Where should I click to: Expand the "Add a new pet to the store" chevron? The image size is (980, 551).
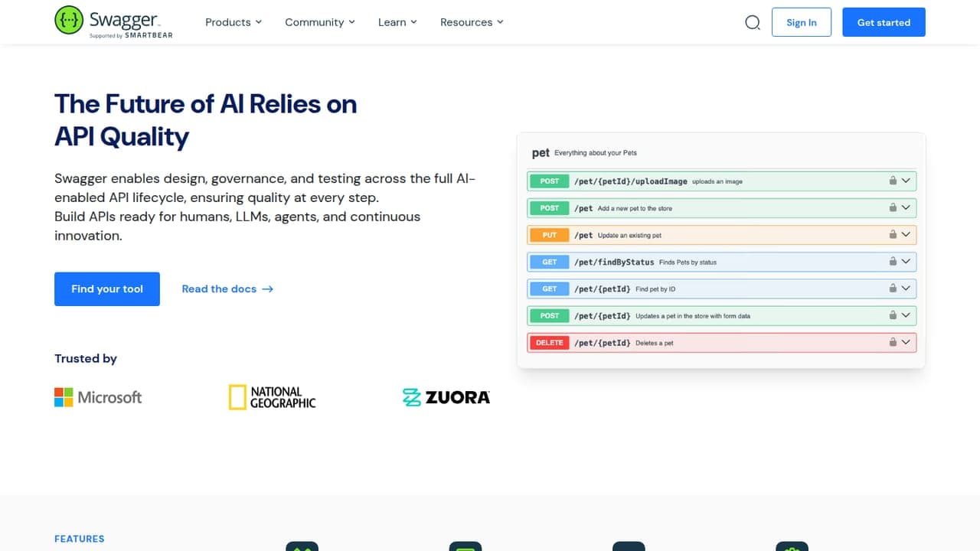pos(906,208)
